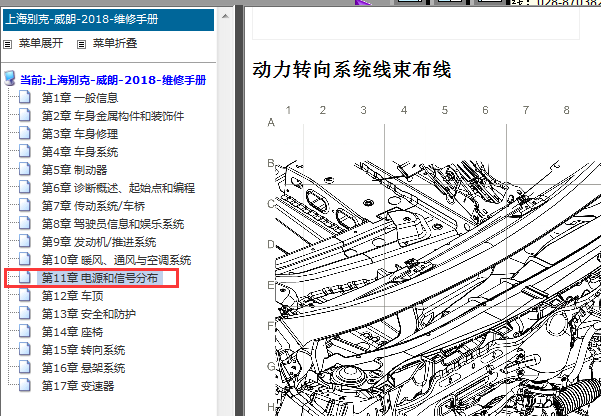Click the 菜单展开 expand-menu icon
The image size is (601, 416).
click(7, 44)
